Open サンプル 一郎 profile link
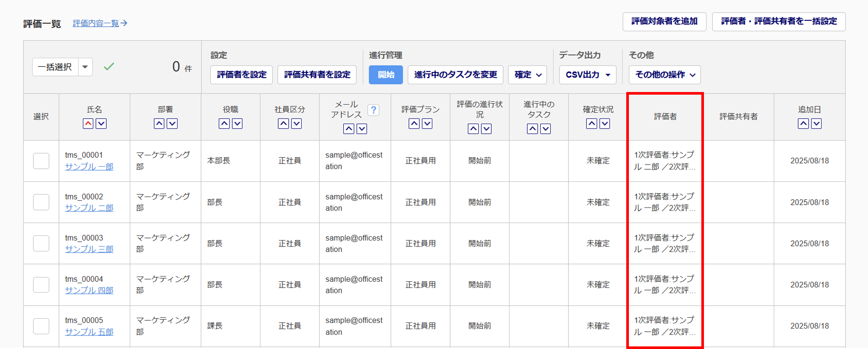The image size is (868, 349). point(89,167)
